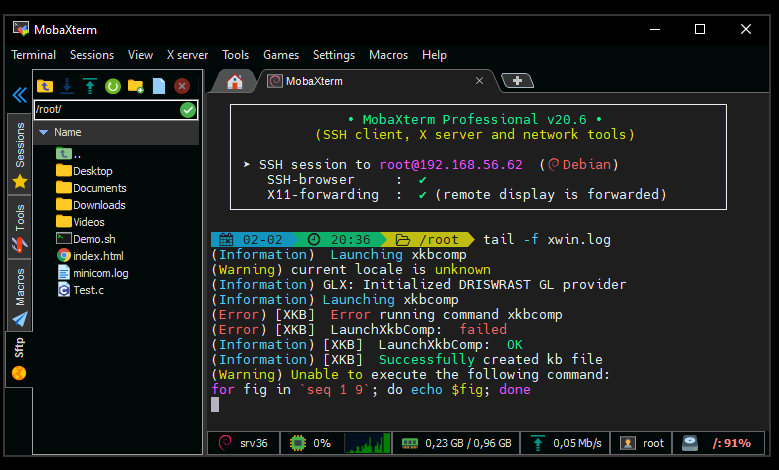Select the Downloads folder
Screen dimensions: 779x470
pyautogui.click(x=98, y=205)
